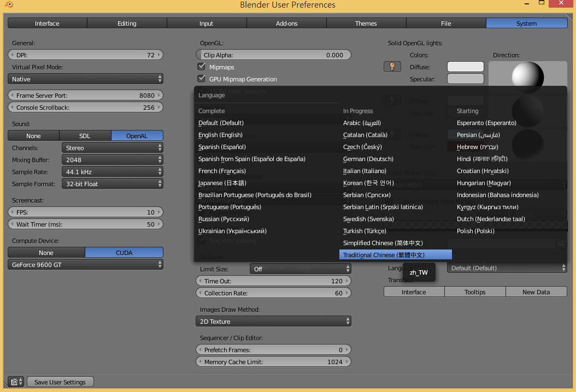Select None sound device
This screenshot has height=392, width=576.
coord(33,136)
